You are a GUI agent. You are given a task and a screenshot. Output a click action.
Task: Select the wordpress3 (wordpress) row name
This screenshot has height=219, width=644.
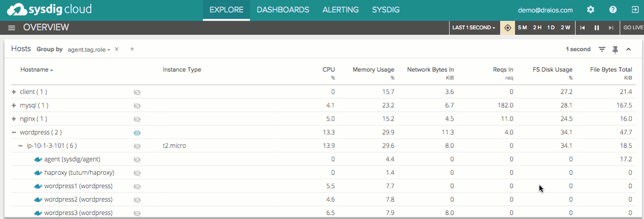[x=78, y=213]
